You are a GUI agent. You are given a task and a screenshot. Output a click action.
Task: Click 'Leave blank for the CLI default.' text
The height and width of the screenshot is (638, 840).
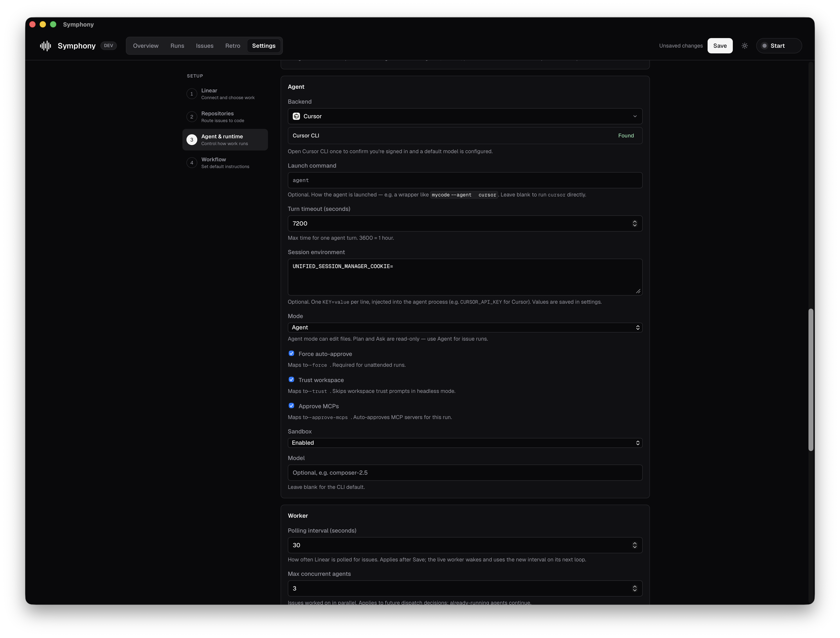point(326,487)
